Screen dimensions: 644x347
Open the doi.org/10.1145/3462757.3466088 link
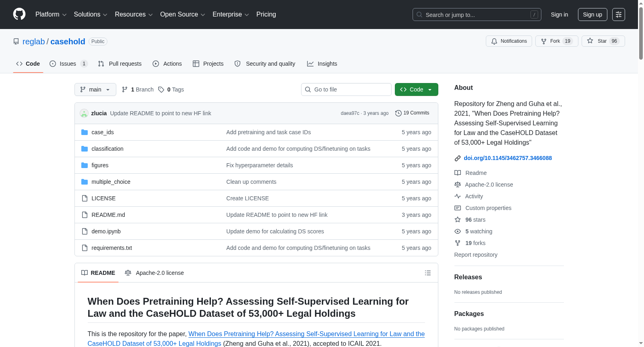(x=508, y=158)
